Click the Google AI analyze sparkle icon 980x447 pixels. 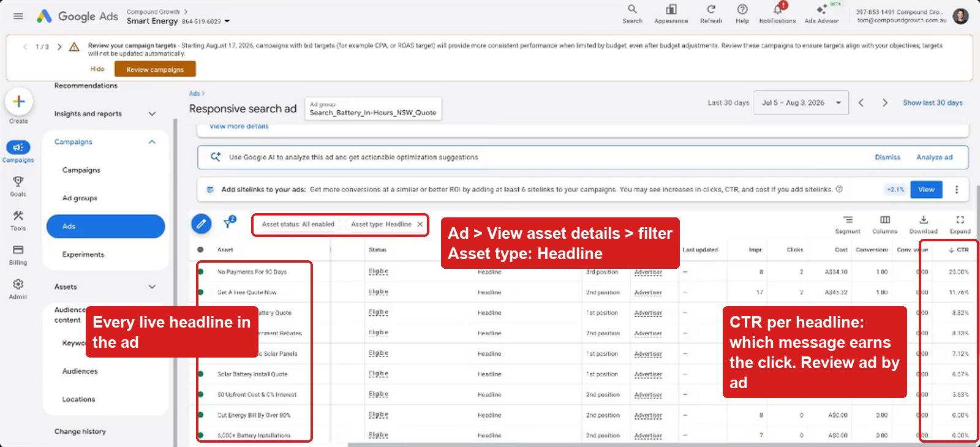(216, 157)
